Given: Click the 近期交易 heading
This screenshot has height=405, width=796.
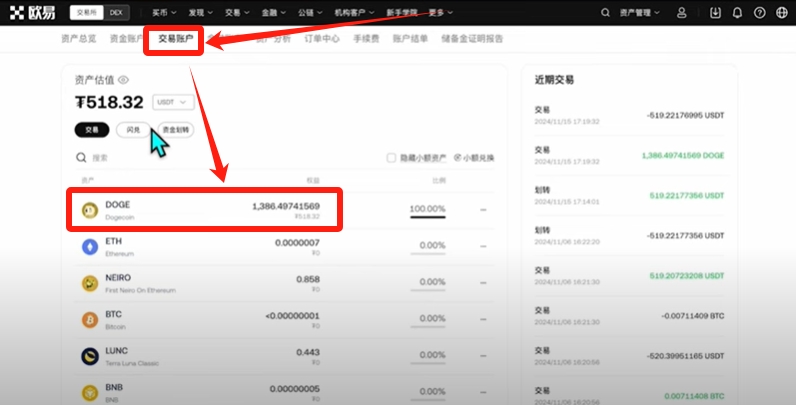Looking at the screenshot, I should pos(554,80).
